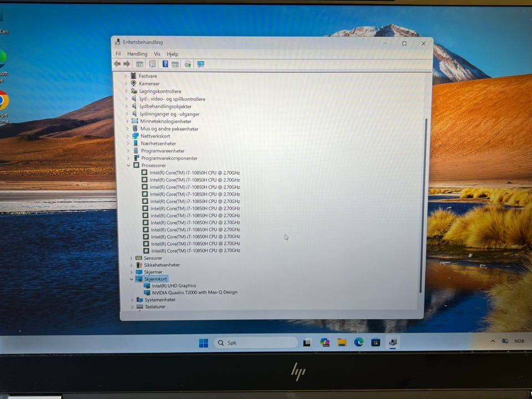Open Microsoft Store from the taskbar
The image size is (532, 399).
376,342
